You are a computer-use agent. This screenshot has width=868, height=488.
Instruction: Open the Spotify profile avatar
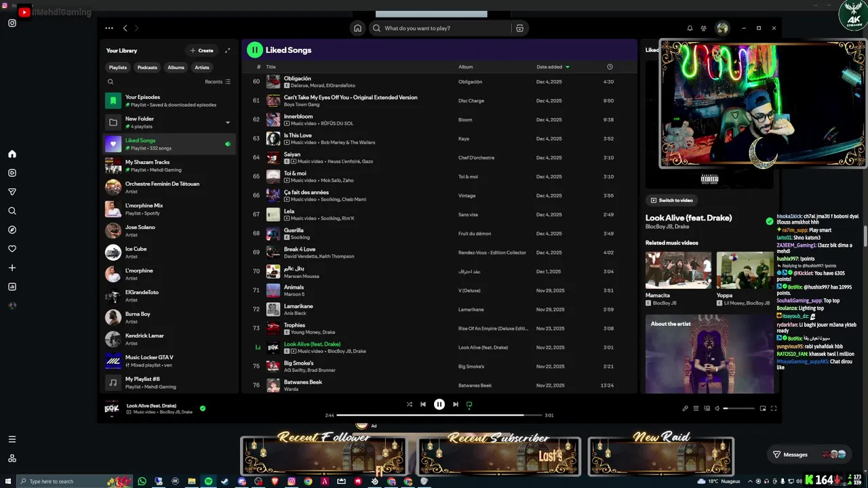click(722, 28)
